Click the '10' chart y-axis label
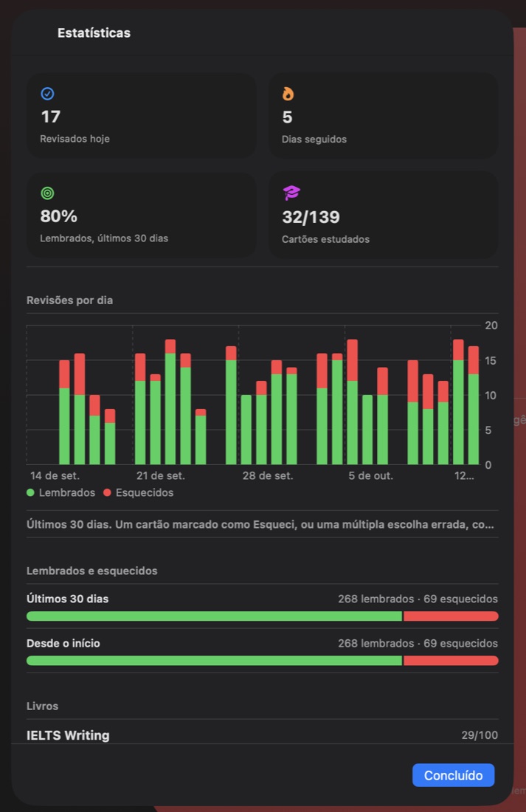Viewport: 526px width, 812px height. pyautogui.click(x=491, y=395)
